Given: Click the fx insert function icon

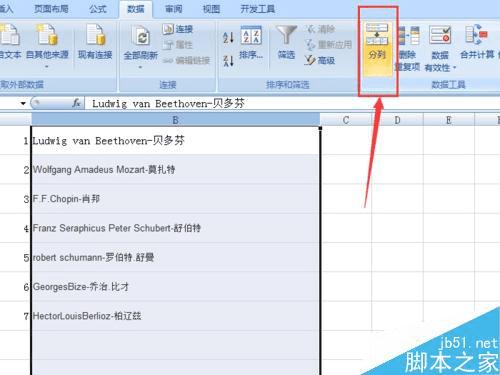Looking at the screenshot, I should pos(76,103).
